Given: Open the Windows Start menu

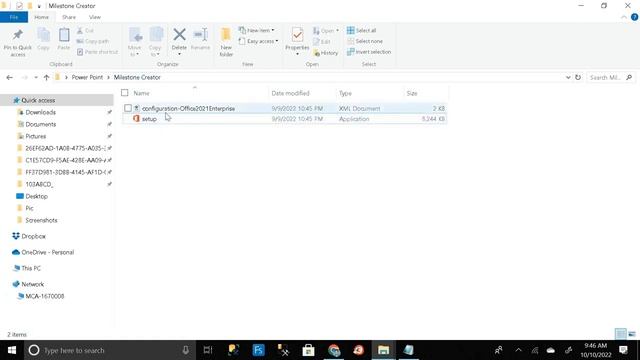Looking at the screenshot, I should click(12, 350).
